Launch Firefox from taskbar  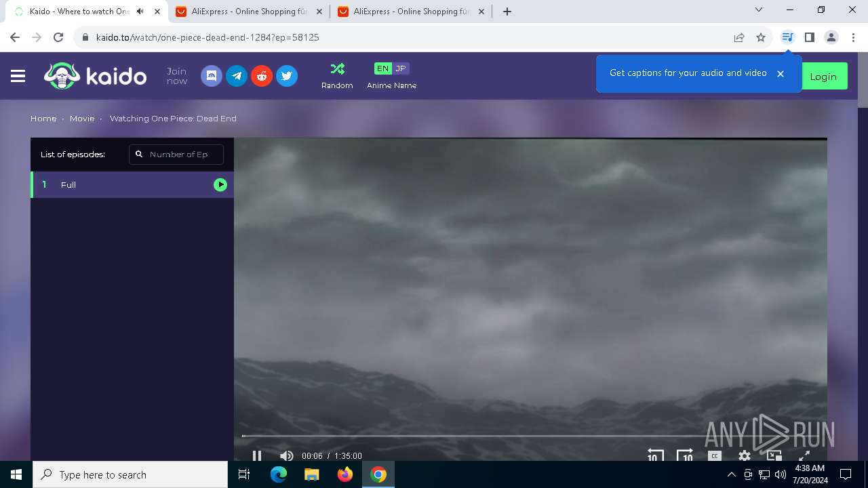coord(345,474)
